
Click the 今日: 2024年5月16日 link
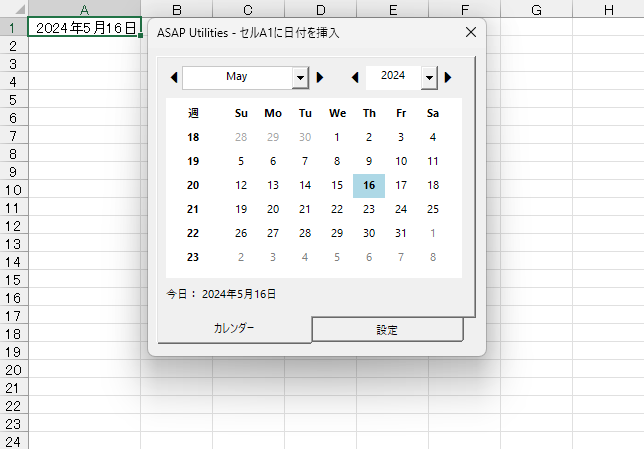[221, 294]
